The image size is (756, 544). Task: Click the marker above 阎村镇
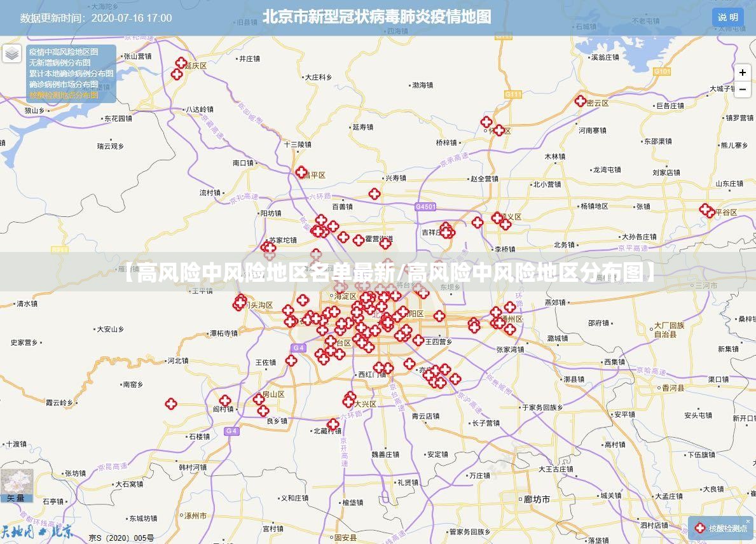click(x=225, y=401)
